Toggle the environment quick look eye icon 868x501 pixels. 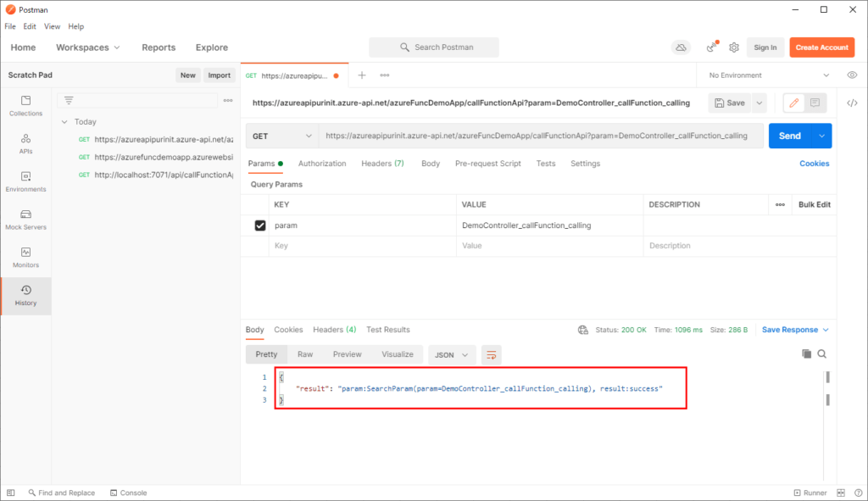point(852,75)
